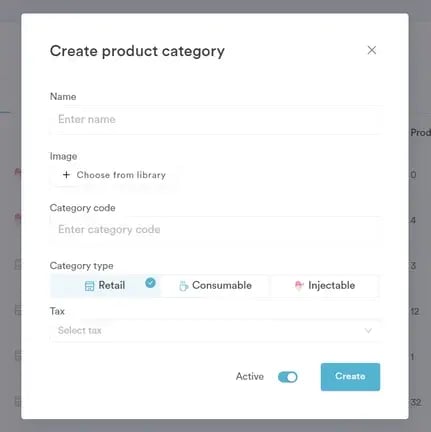
Task: Click the Tax field label
Action: point(57,311)
